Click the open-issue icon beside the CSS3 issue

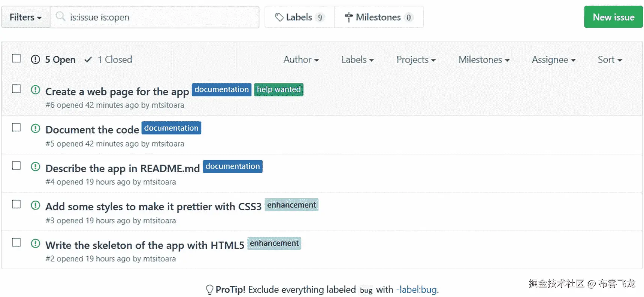point(35,205)
